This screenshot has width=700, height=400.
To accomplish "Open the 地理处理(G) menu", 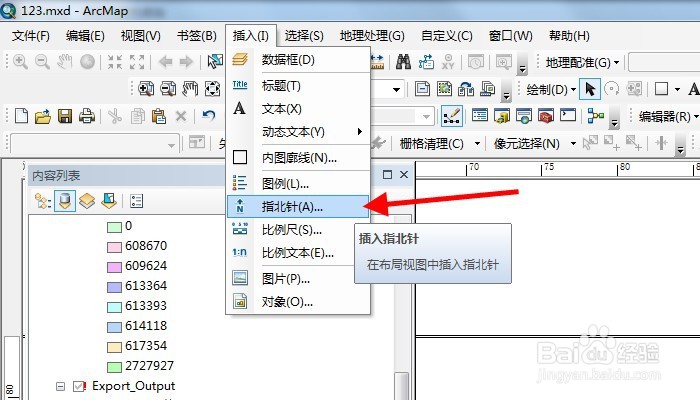I will (372, 36).
